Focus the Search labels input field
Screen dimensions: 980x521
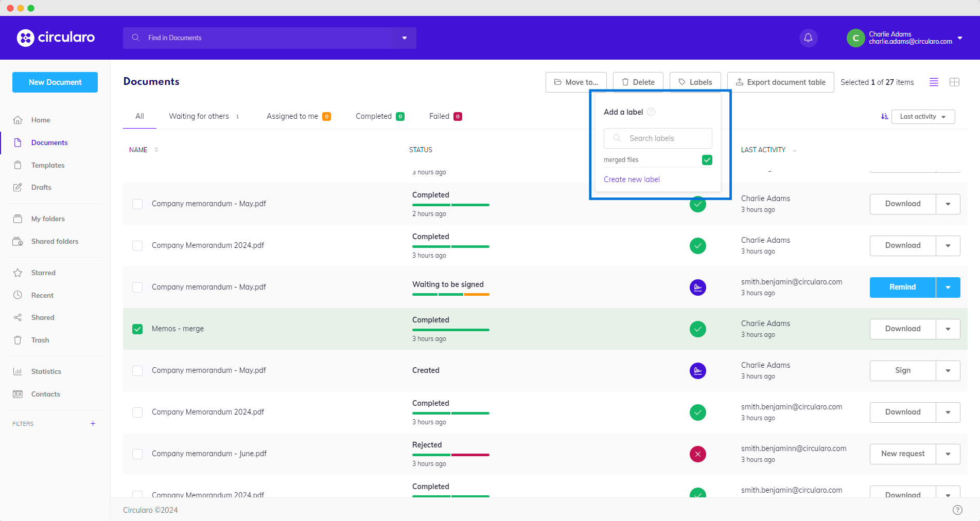658,138
